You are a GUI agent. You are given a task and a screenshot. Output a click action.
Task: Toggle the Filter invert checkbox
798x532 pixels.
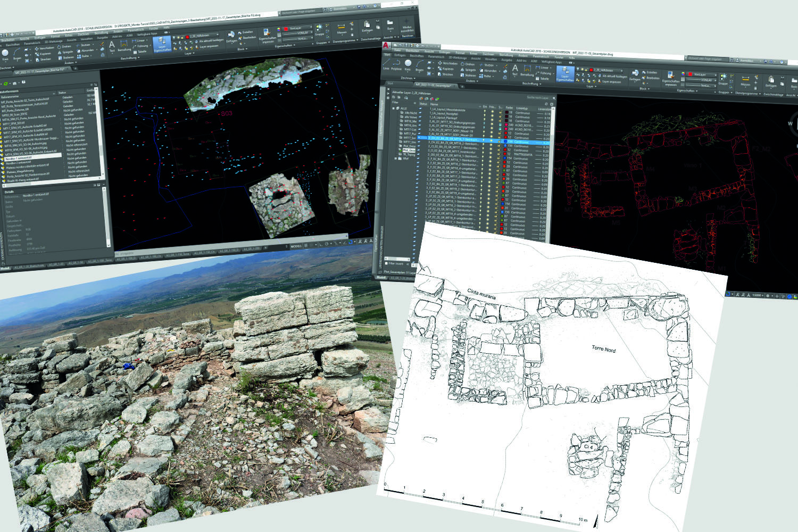(386, 263)
